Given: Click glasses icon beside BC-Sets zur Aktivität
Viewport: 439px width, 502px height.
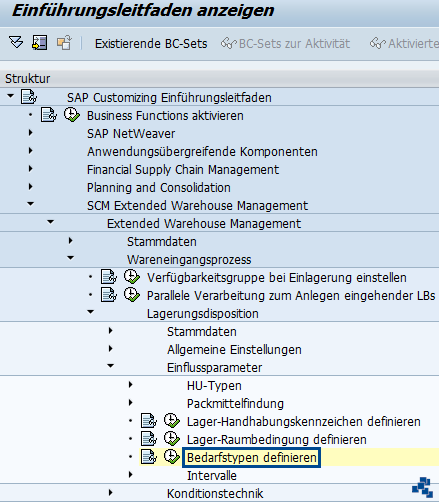Looking at the screenshot, I should point(229,44).
